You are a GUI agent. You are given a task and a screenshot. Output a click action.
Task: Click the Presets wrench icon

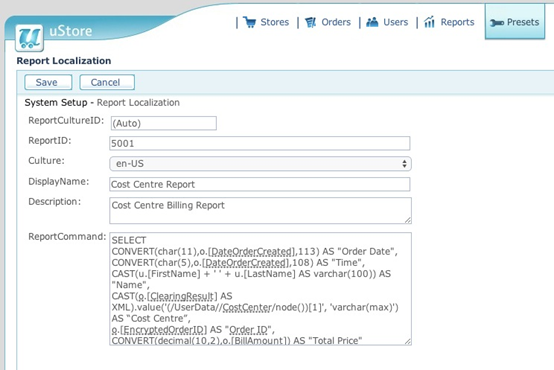(497, 23)
